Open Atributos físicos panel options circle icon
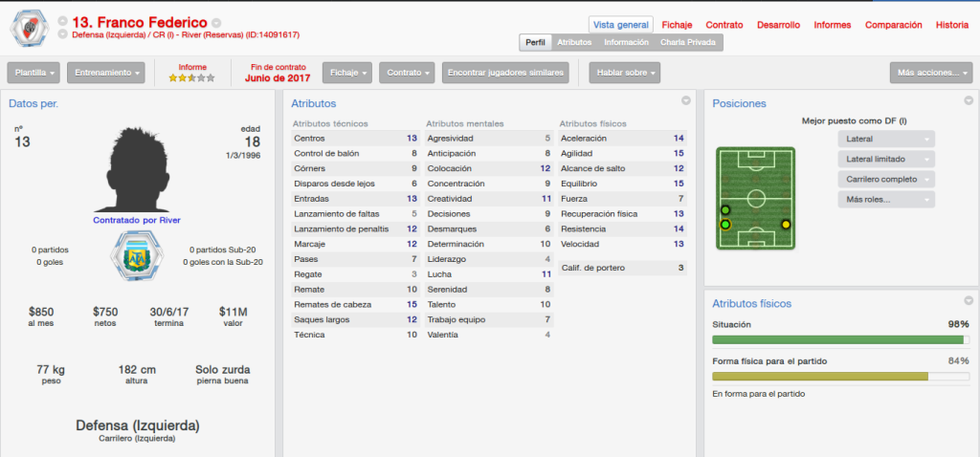 tap(969, 300)
